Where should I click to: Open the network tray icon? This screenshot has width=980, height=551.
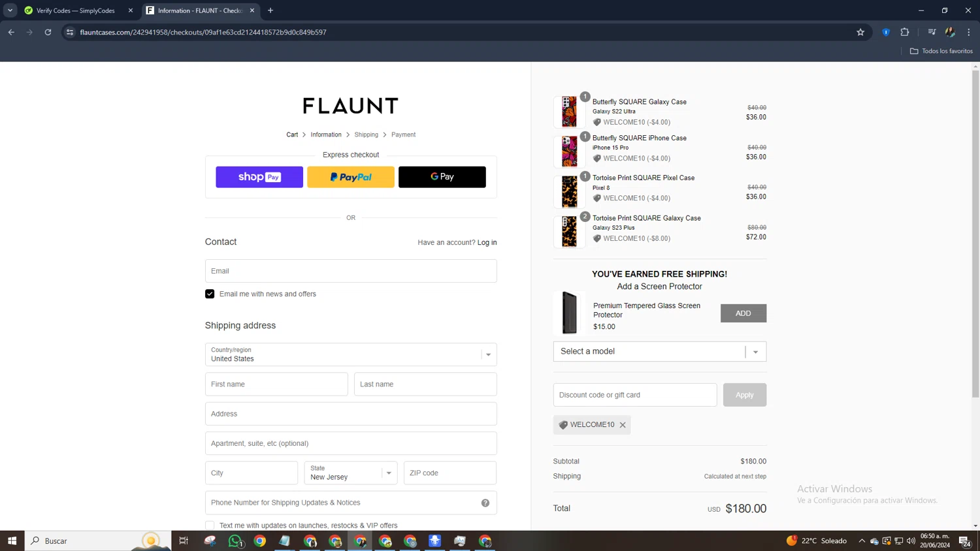pyautogui.click(x=899, y=541)
